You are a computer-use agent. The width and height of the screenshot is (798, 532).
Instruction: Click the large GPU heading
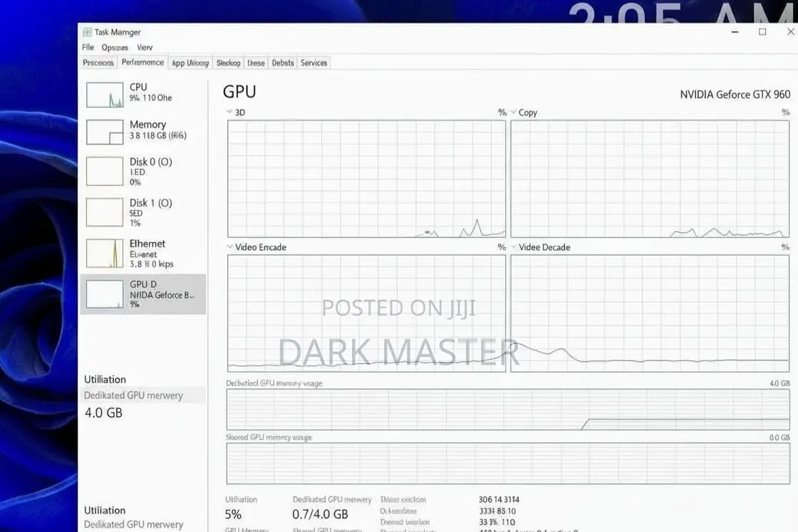[239, 92]
